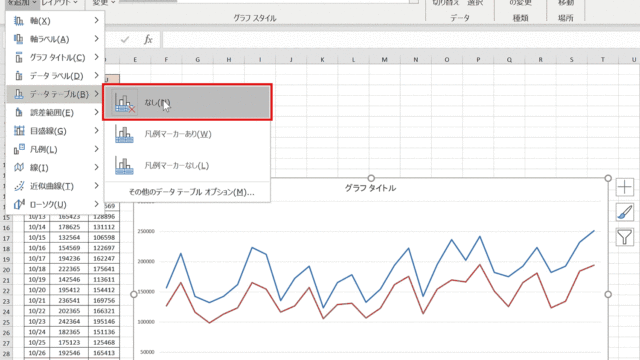Click the 軸(X) axis icon

click(x=19, y=21)
